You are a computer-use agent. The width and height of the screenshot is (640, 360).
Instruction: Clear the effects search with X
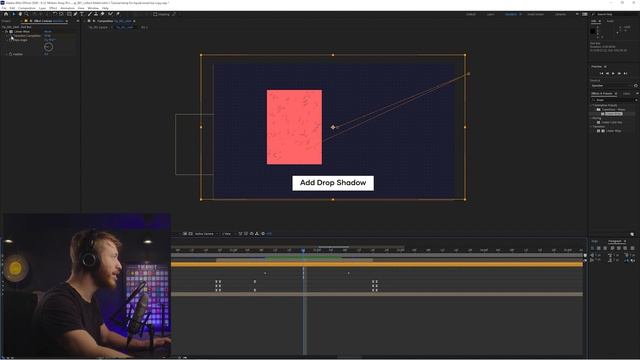(x=636, y=100)
